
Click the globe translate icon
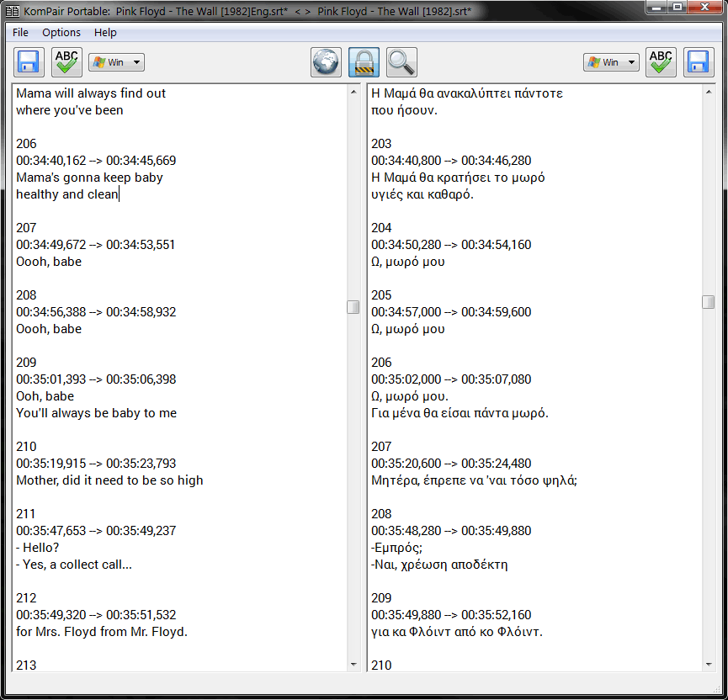(x=326, y=62)
